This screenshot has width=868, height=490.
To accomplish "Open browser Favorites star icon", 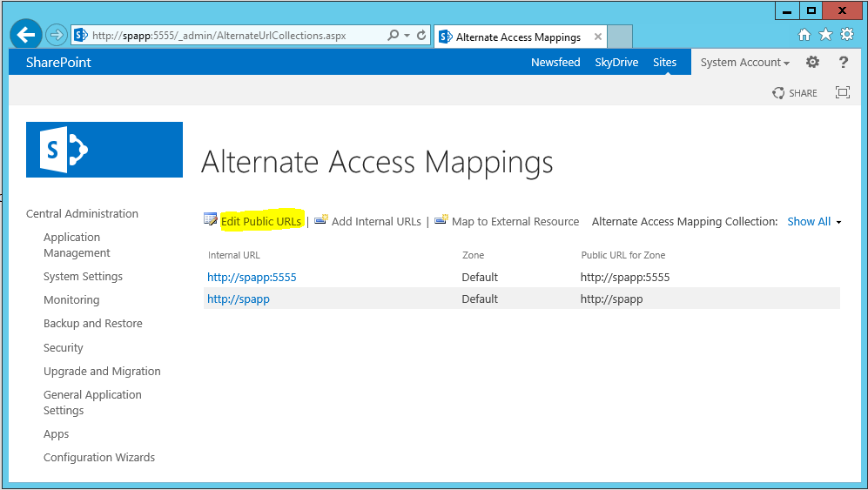I will click(825, 34).
